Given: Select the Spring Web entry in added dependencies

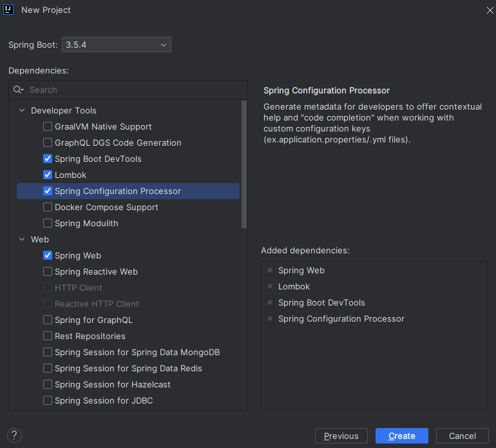Looking at the screenshot, I should tap(301, 270).
